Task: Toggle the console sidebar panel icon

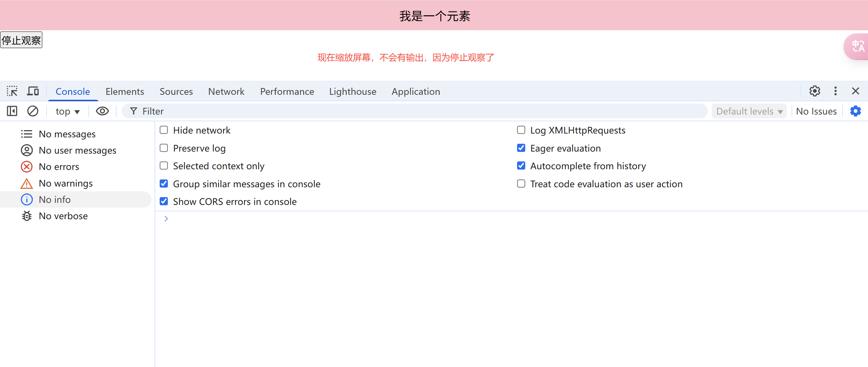Action: pos(12,111)
